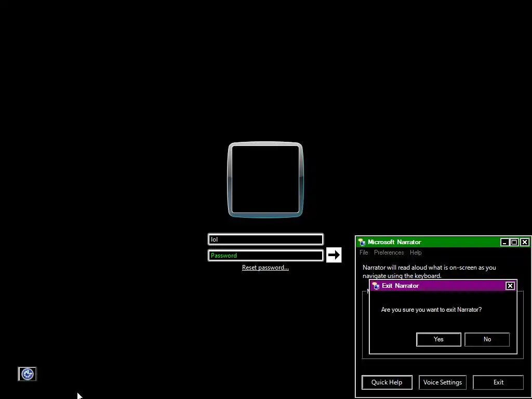Click the Password input field
This screenshot has height=399, width=532.
pos(265,256)
